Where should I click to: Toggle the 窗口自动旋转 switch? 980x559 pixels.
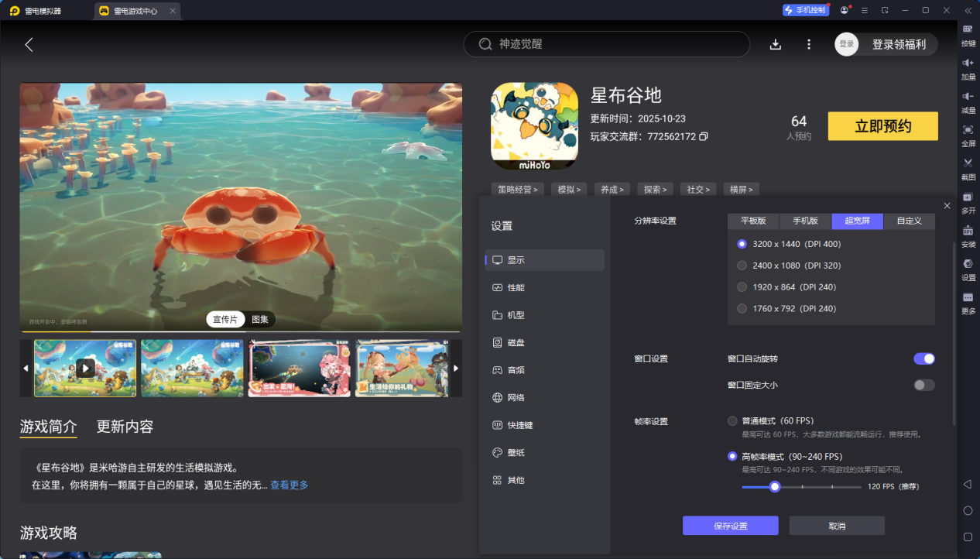pos(923,358)
